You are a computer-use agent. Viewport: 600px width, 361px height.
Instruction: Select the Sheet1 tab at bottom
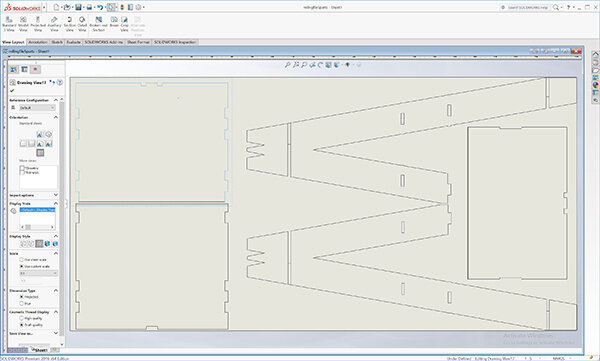40,350
